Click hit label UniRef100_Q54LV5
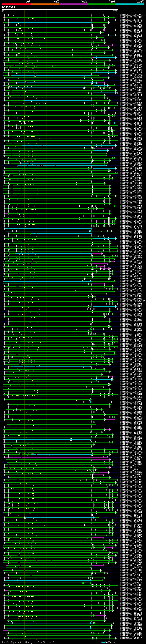 click(x=131, y=37)
